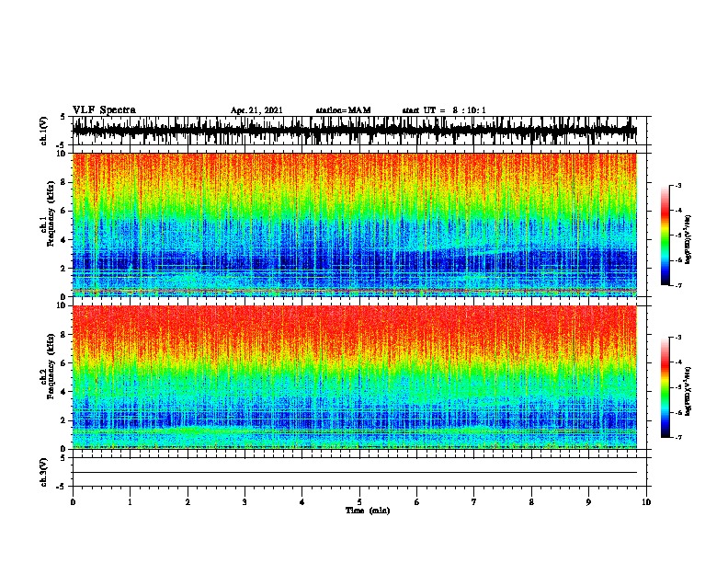Click the time axis tick label 0
This screenshot has width=728, height=563.
click(73, 502)
